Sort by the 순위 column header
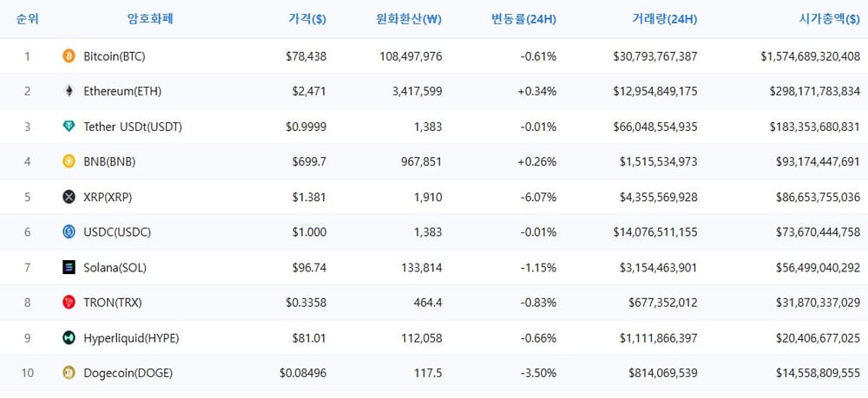The height and width of the screenshot is (398, 868). [27, 19]
